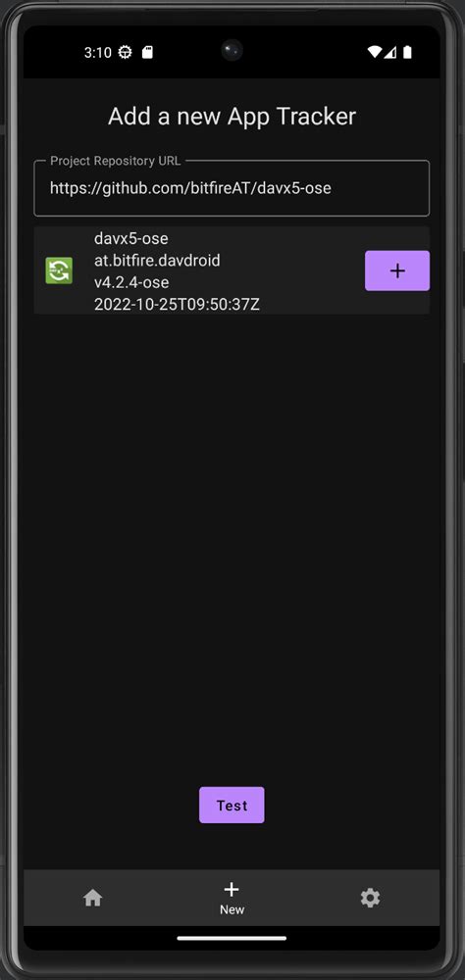Tap the Wi-Fi status icon
The width and height of the screenshot is (465, 980).
pyautogui.click(x=374, y=53)
